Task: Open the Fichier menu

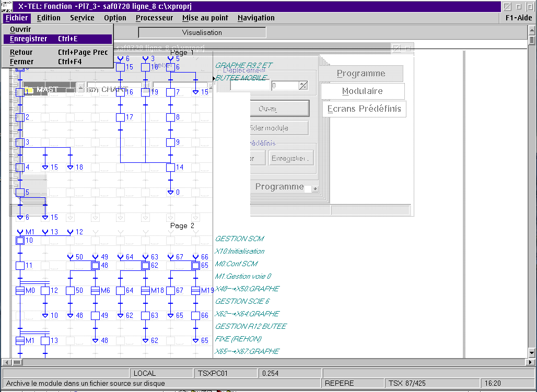Action: coord(16,18)
